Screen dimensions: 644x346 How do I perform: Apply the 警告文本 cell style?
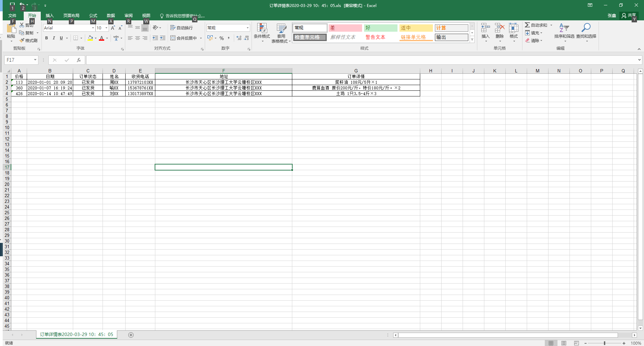(375, 37)
